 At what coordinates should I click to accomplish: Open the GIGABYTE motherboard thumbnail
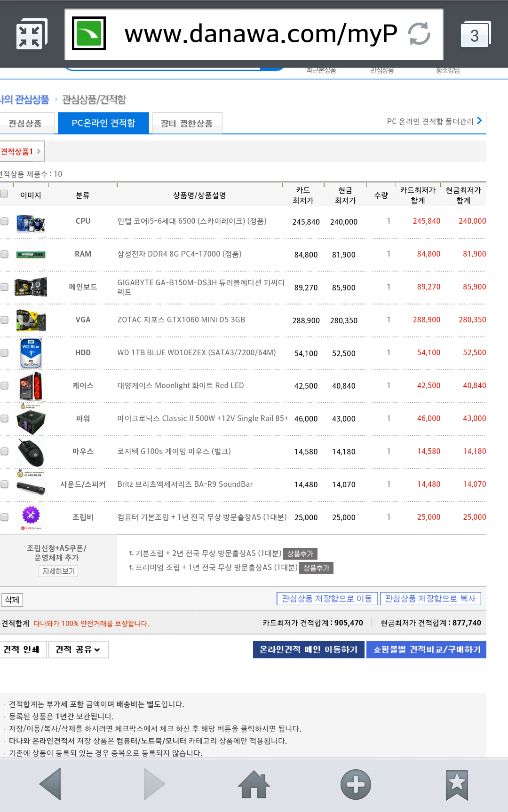(x=31, y=287)
